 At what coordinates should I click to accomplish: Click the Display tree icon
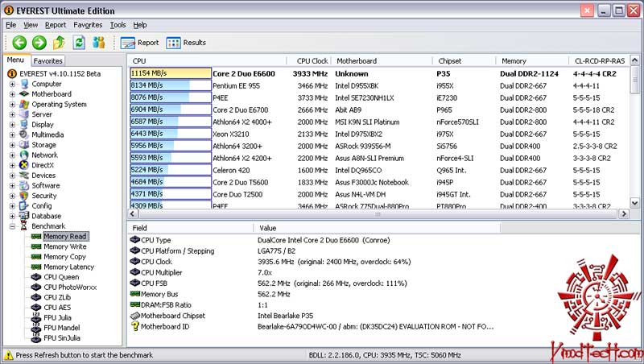click(x=24, y=125)
